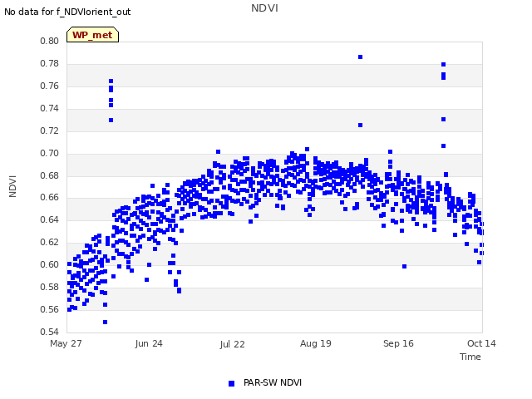Select the lowest data point near 0.55

pyautogui.click(x=106, y=322)
